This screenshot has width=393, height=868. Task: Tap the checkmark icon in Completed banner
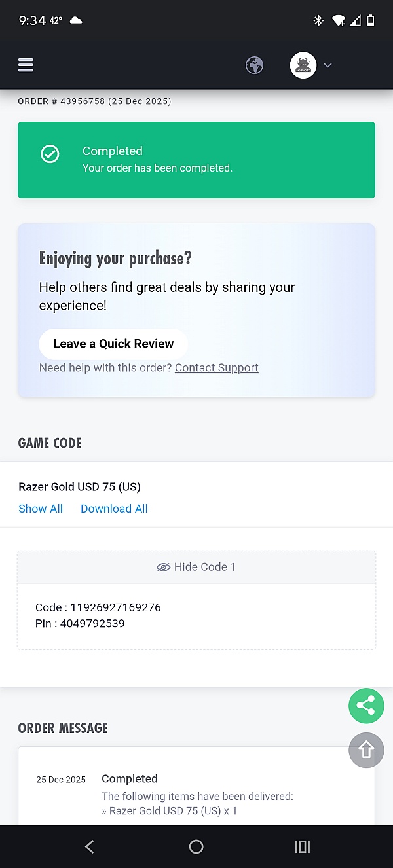[50, 154]
